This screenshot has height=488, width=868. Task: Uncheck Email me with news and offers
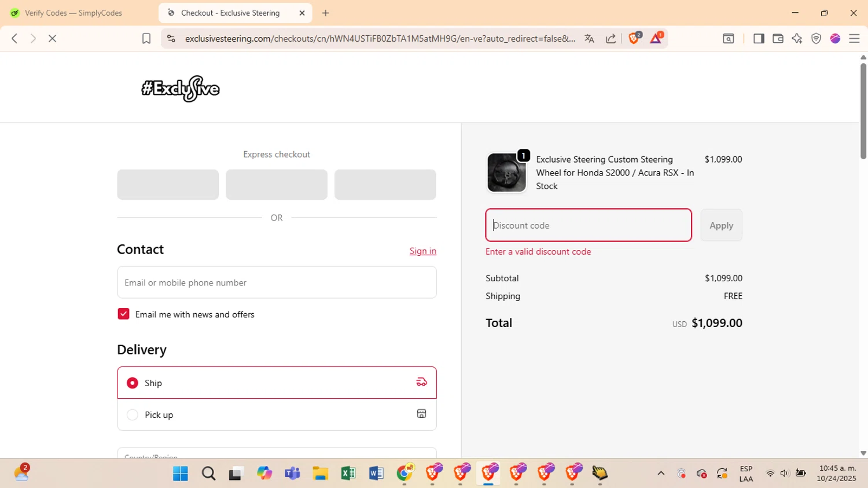(x=123, y=314)
